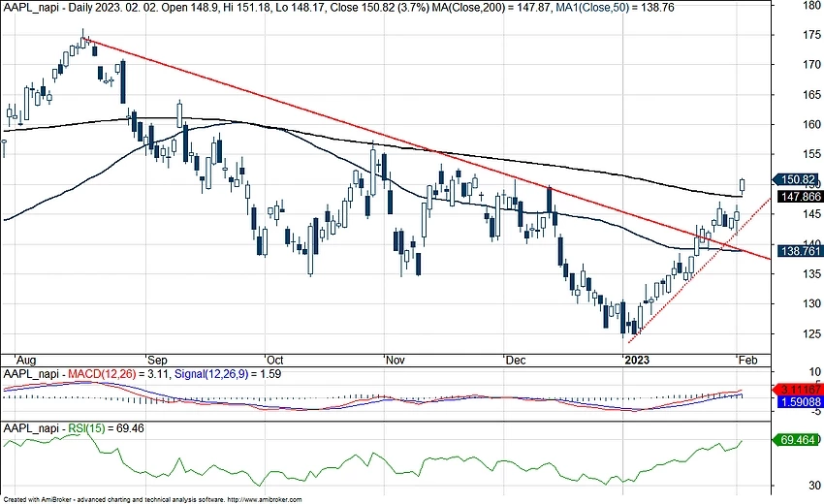The image size is (824, 504).
Task: Click the last candlestick near 150.82
Action: pos(742,185)
